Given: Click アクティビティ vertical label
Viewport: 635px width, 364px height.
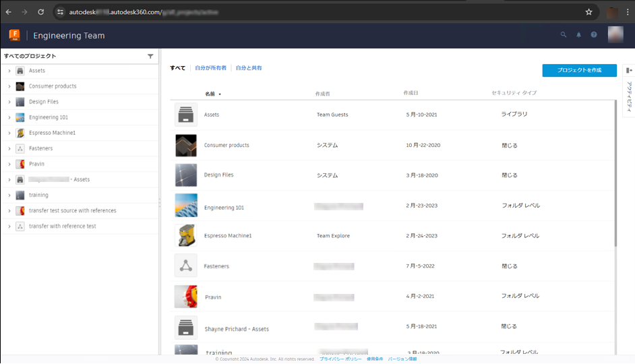Looking at the screenshot, I should tap(629, 96).
